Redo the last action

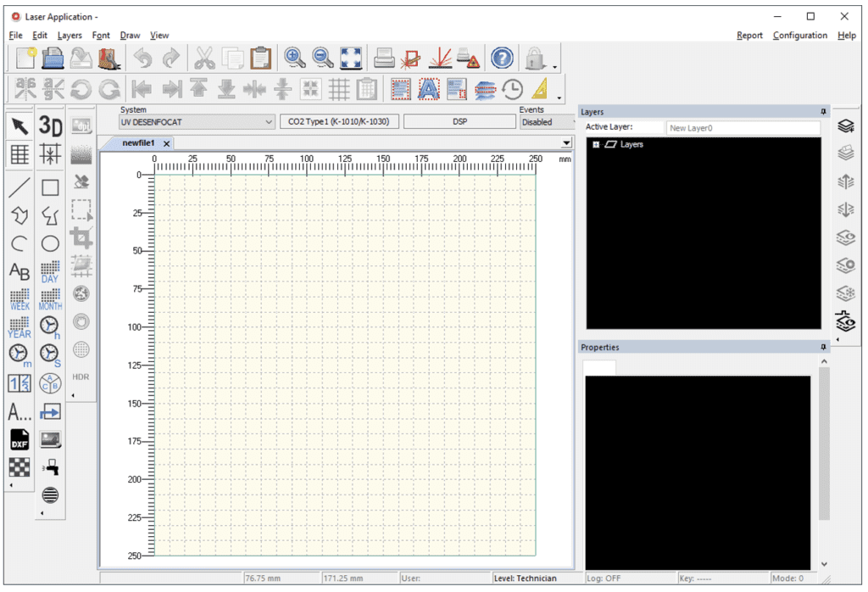171,58
